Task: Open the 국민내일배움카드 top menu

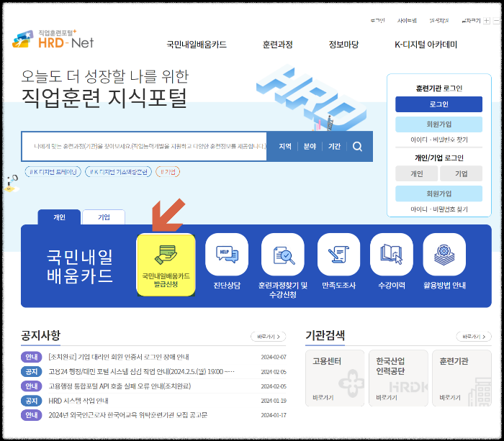Action: pyautogui.click(x=197, y=45)
